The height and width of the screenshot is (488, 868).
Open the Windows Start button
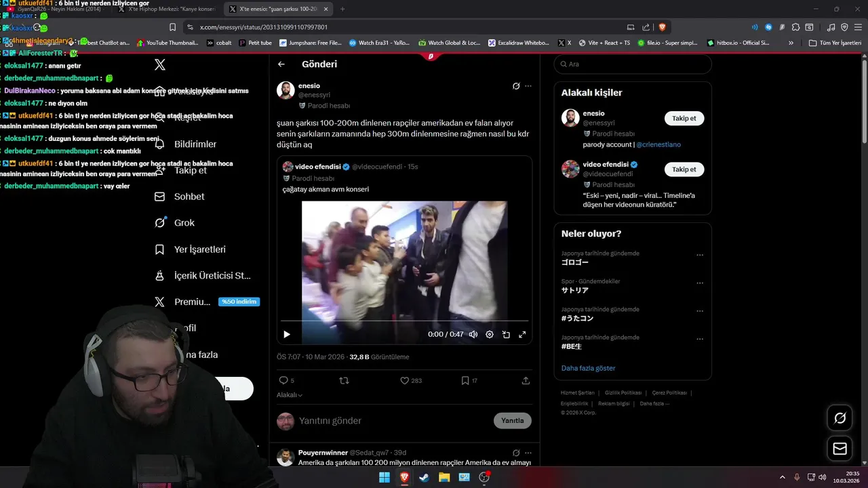click(384, 477)
